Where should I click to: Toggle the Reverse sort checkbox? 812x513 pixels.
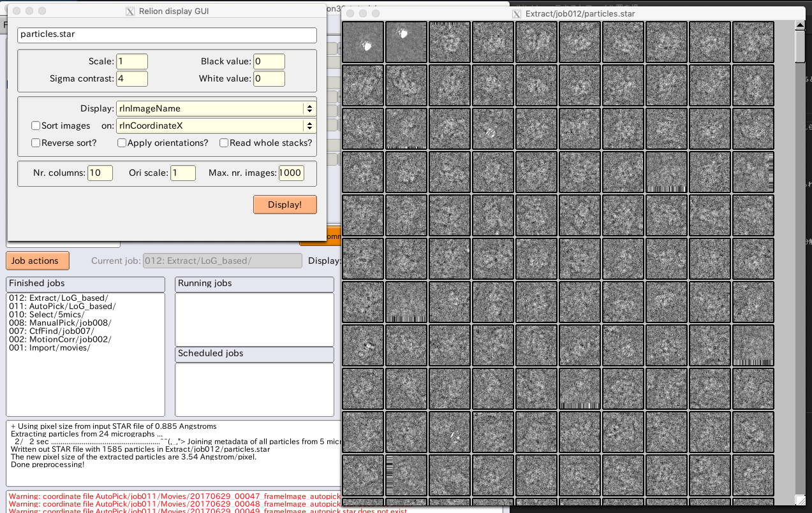(x=36, y=143)
